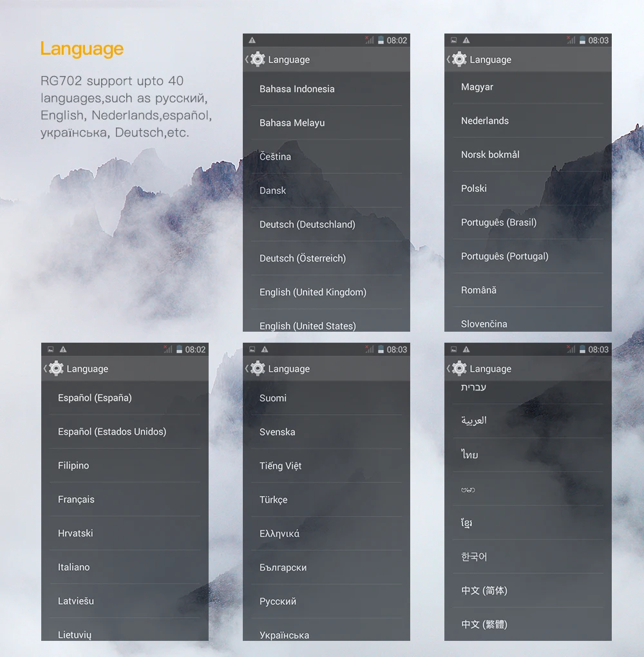The height and width of the screenshot is (657, 644).
Task: Select Español (Estados Unidos)
Action: (x=125, y=432)
